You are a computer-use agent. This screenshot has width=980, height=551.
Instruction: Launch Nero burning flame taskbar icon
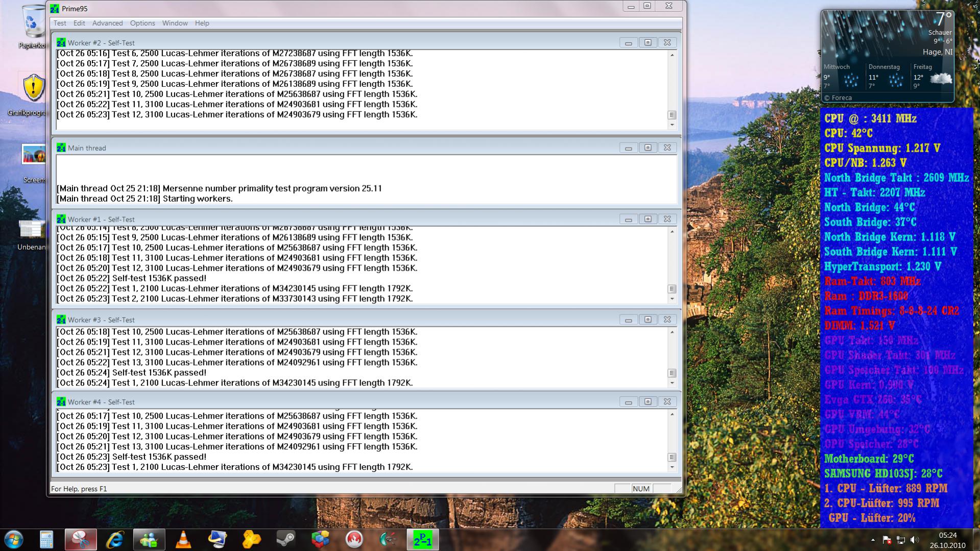(x=354, y=540)
